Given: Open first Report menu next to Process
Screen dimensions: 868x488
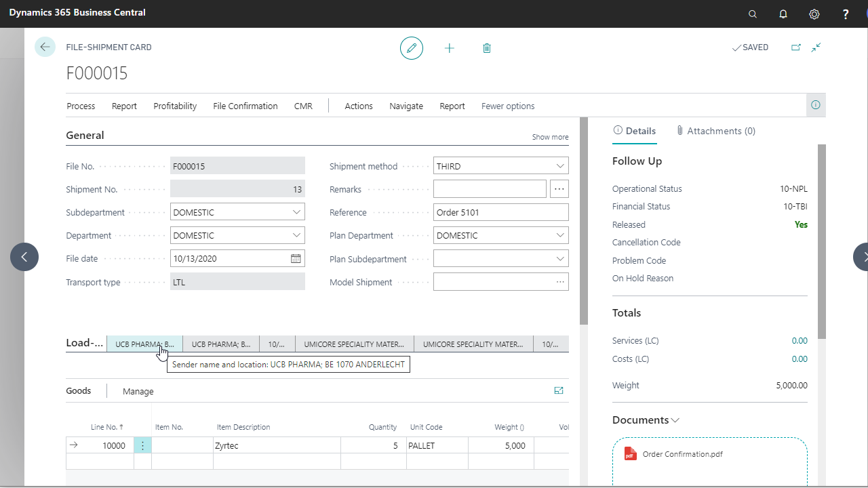Looking at the screenshot, I should (124, 106).
